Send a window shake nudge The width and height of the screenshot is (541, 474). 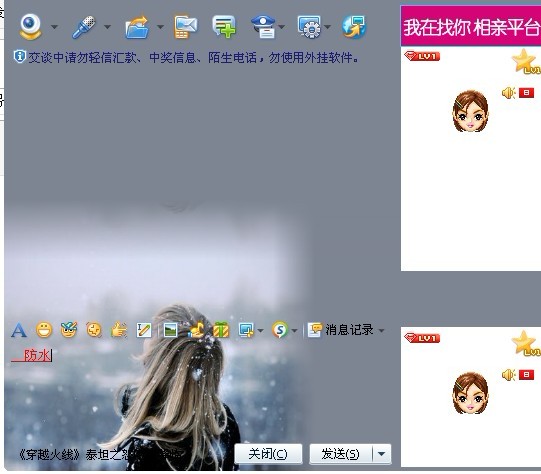[x=94, y=330]
